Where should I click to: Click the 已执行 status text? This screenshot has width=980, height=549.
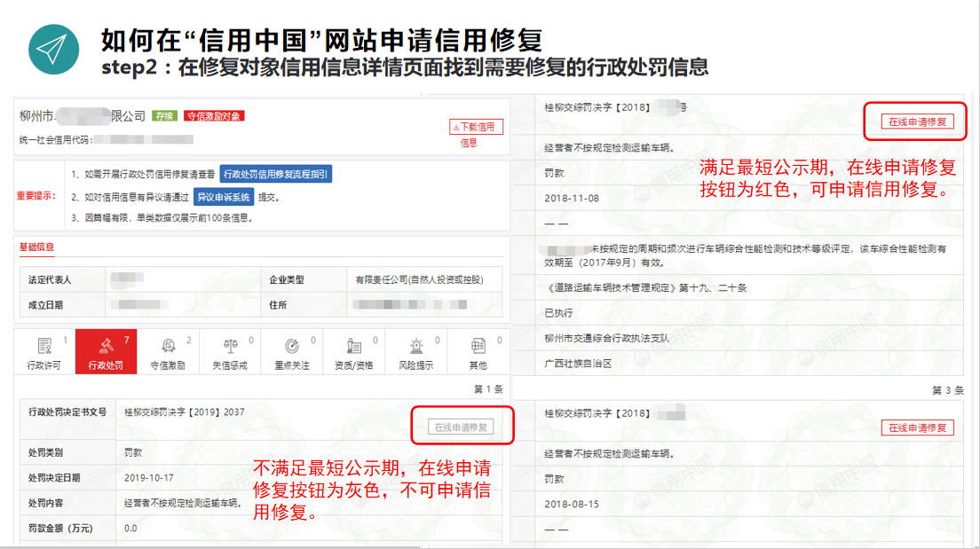[558, 313]
